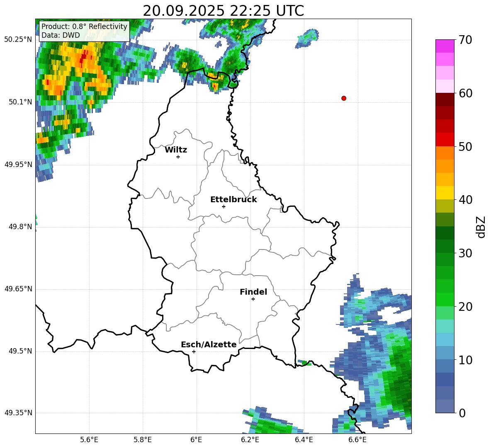
Task: Click the 10 tick label on colorbar
Action: [x=465, y=360]
